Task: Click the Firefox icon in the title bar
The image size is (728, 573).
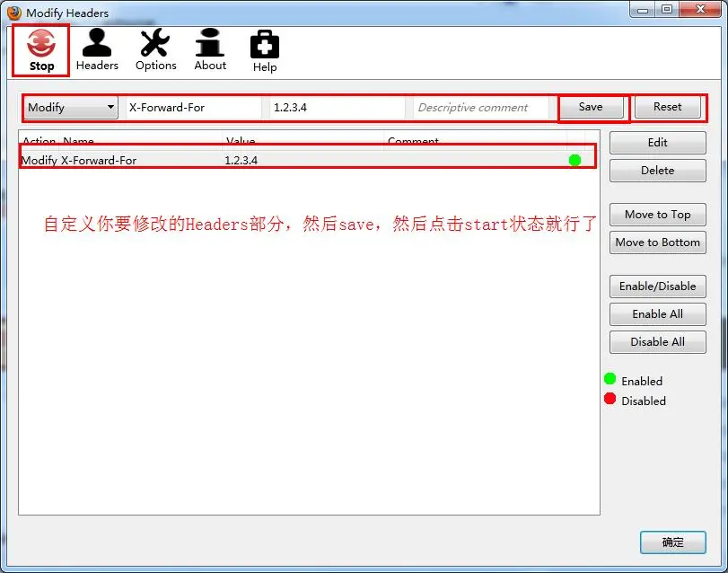Action: pos(14,13)
